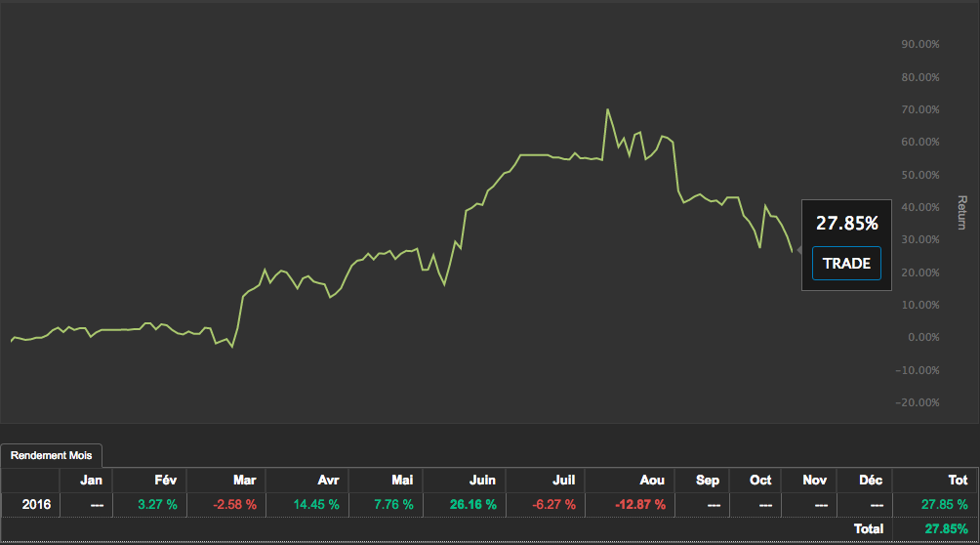Click the Total label in the bottom row
Viewport: 980px width, 545px height.
tap(868, 528)
